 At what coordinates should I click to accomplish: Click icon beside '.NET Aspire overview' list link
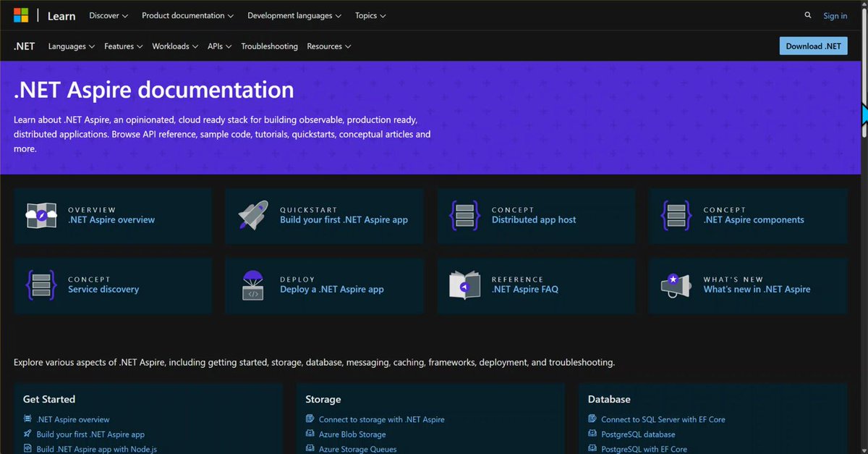click(x=27, y=419)
